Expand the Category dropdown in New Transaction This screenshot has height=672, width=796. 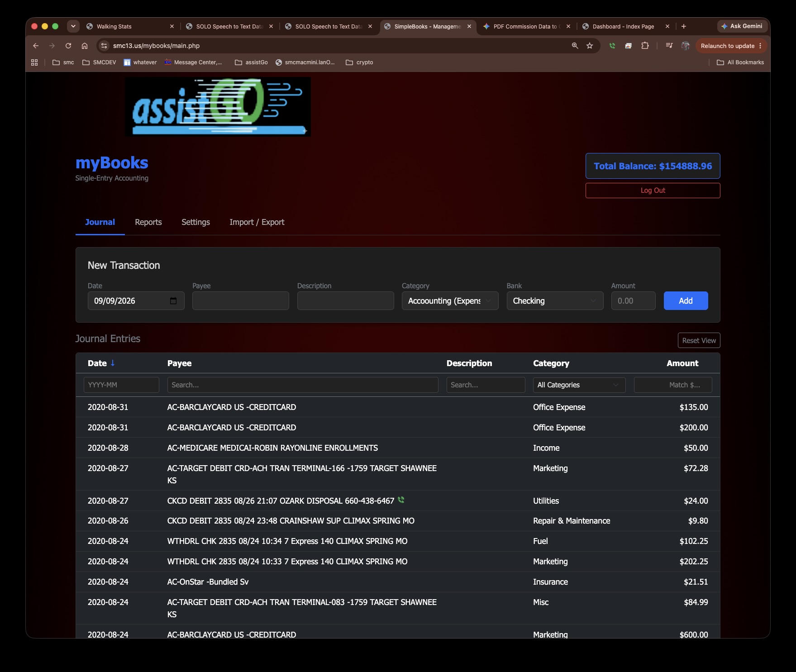pyautogui.click(x=450, y=301)
